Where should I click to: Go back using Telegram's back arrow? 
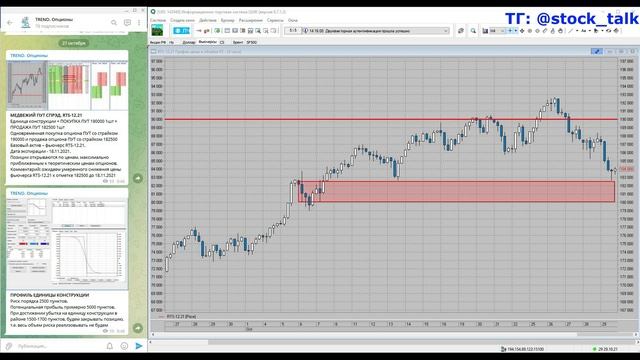[x=10, y=22]
